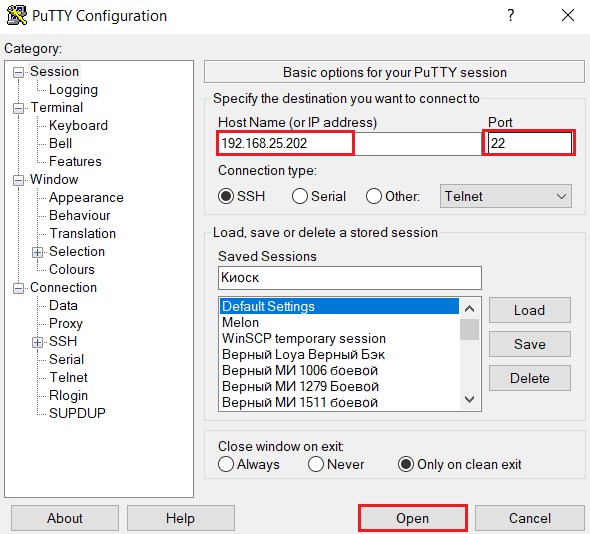Select Never for close window on exit
The image size is (590, 534).
316,464
